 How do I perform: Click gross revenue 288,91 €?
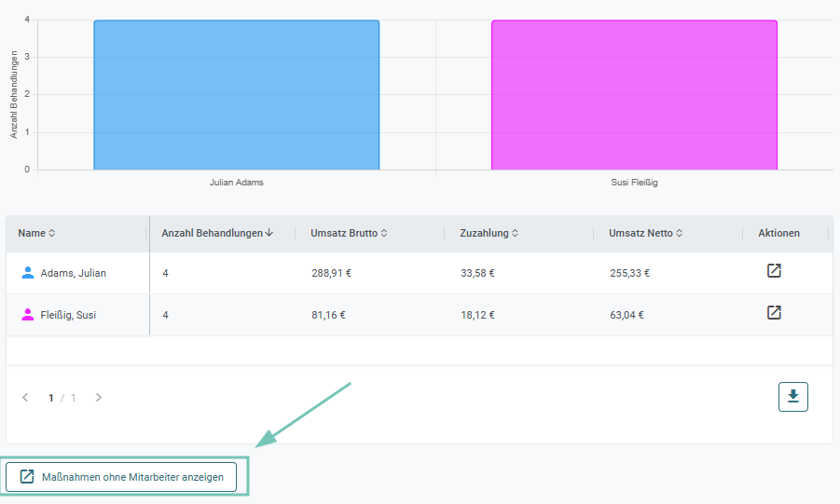[332, 273]
